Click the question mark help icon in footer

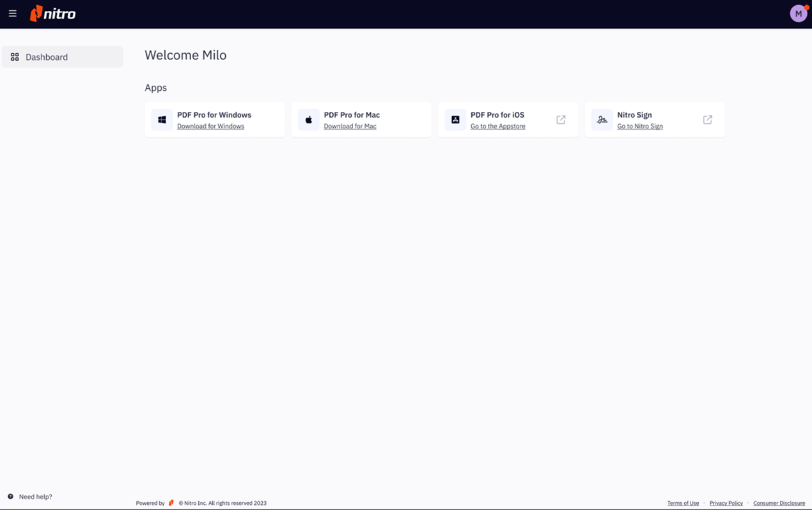(x=11, y=497)
